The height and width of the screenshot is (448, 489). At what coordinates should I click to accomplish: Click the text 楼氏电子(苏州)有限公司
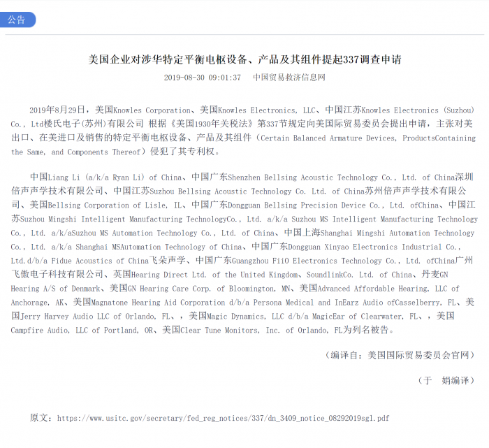click(x=94, y=124)
